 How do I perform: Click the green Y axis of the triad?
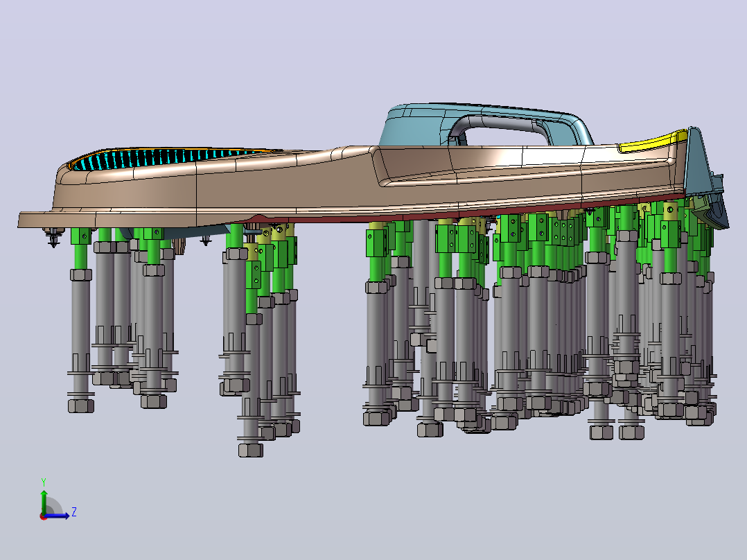pos(44,501)
